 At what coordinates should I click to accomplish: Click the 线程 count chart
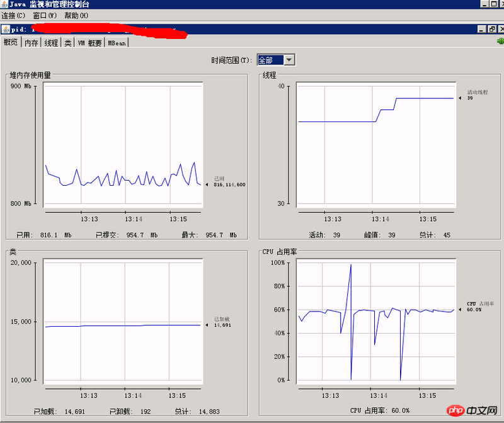(x=376, y=145)
